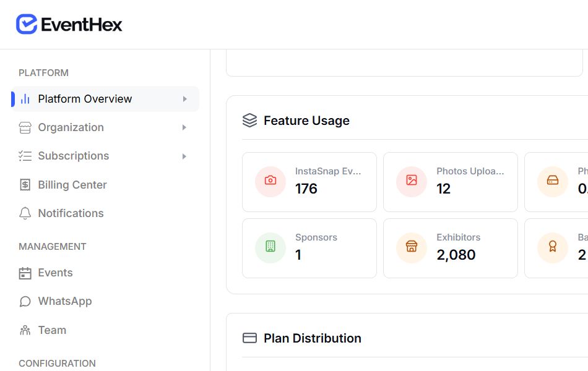The width and height of the screenshot is (588, 371).
Task: Click the Photos Uploaded value 12
Action: [443, 189]
